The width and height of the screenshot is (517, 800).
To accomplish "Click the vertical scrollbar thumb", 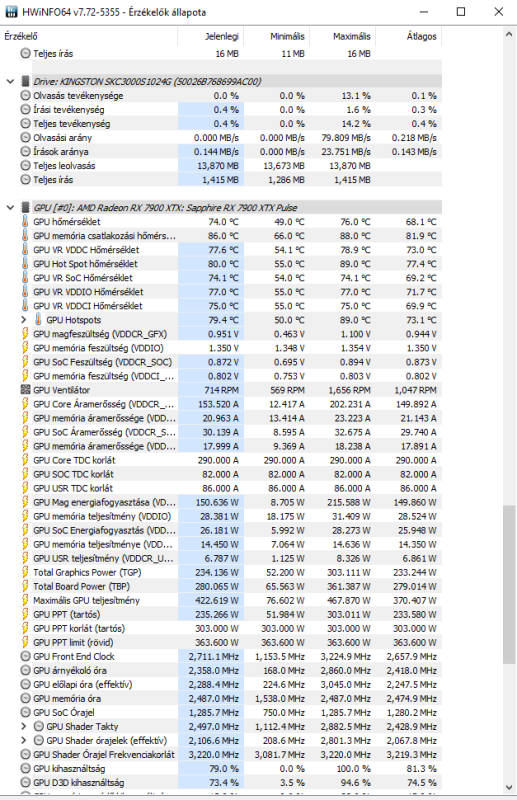I will 508,584.
